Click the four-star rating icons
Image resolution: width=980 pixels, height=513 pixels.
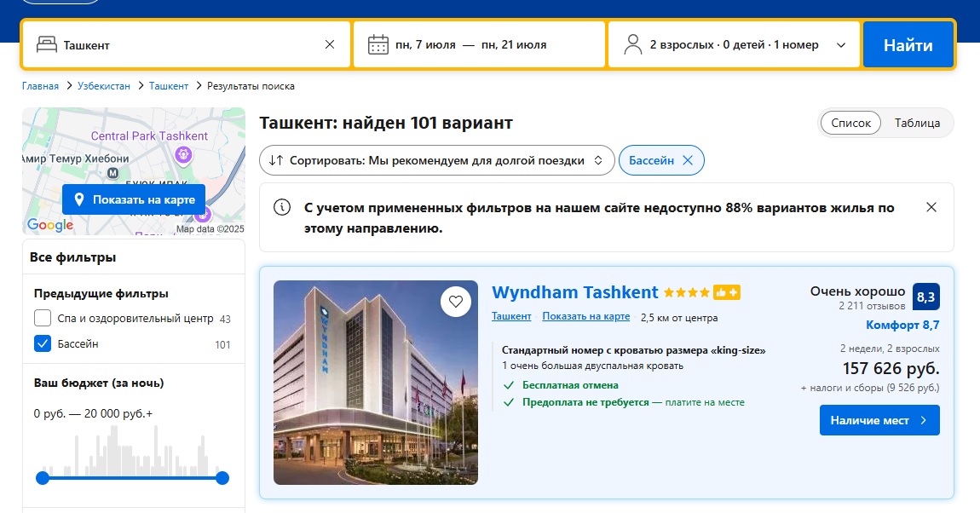(686, 292)
